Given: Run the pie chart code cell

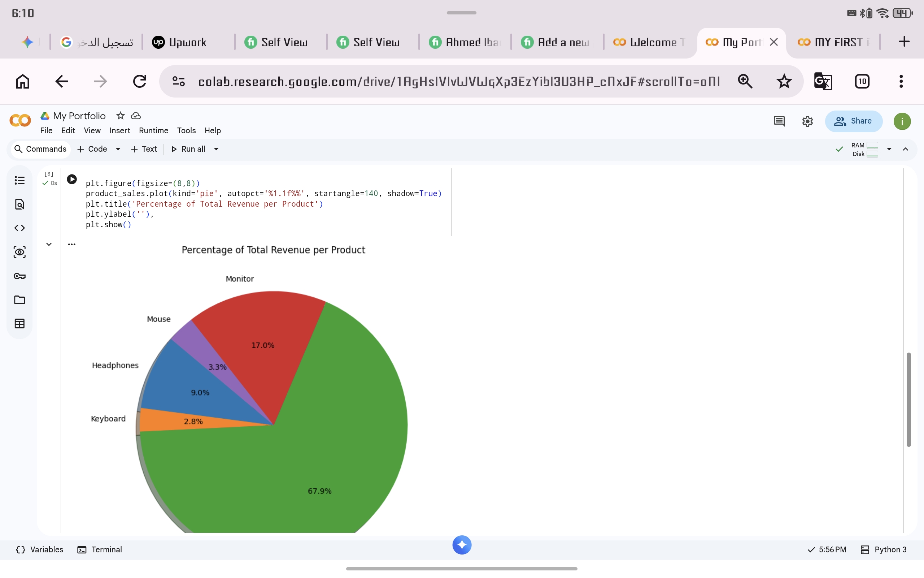Looking at the screenshot, I should point(72,179).
